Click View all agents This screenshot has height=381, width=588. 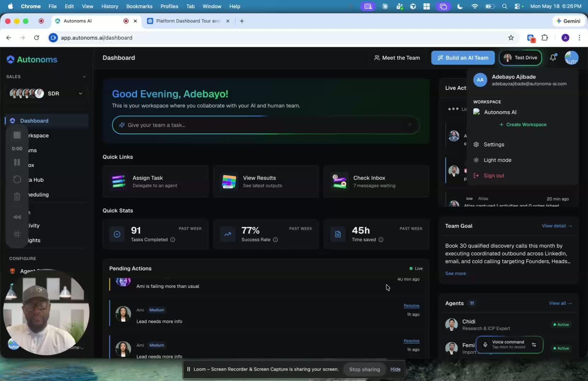click(x=560, y=303)
